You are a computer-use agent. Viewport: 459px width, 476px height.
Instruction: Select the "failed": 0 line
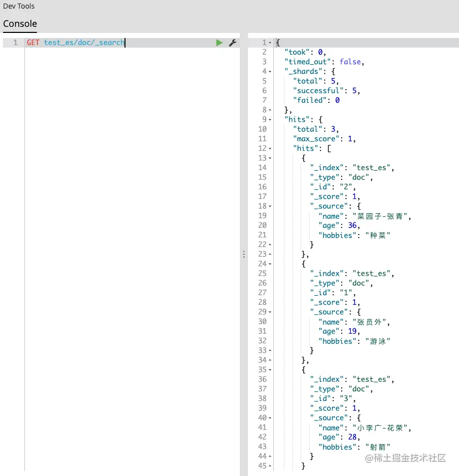click(316, 100)
